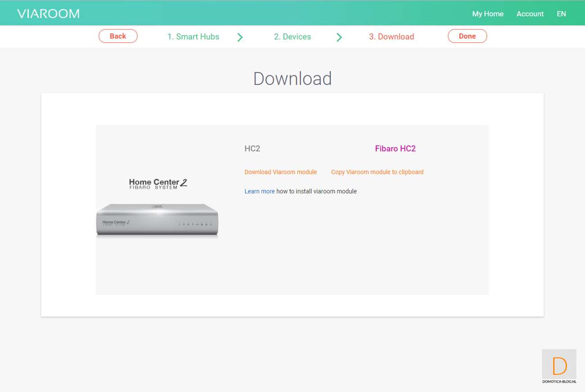Click the gray HC2 hub name
Screen dimensions: 585x392
252,149
